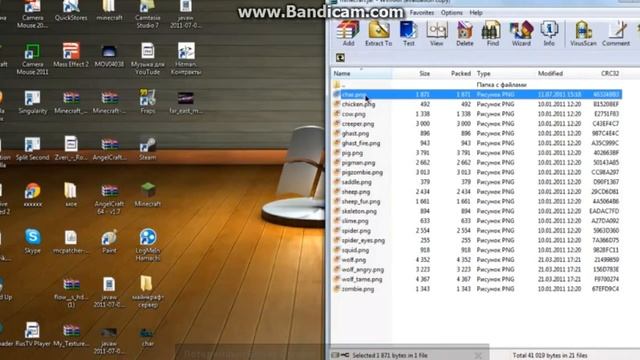640x360 pixels.
Task: Select pigzombie.png in the archive list
Action: pyautogui.click(x=477, y=172)
